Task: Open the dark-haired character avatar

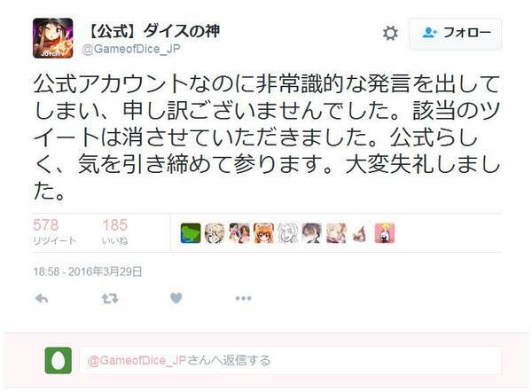Action: tap(312, 233)
